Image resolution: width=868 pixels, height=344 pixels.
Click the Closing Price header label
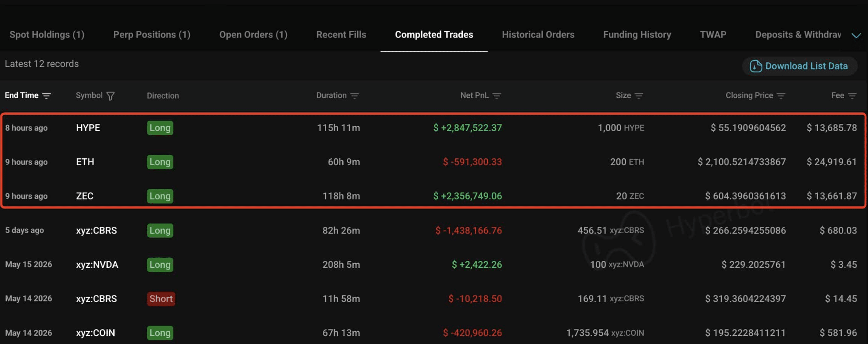coord(749,95)
